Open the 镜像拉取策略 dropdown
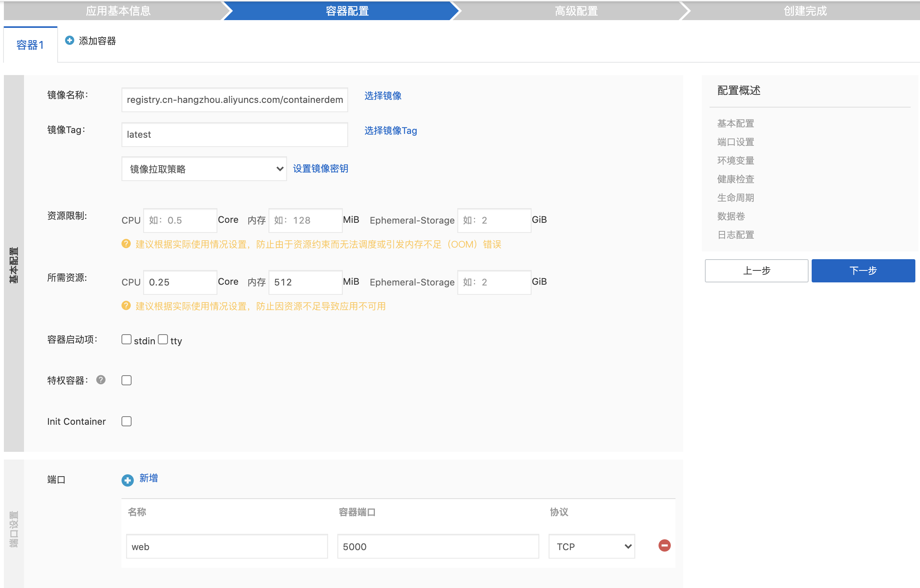Image resolution: width=920 pixels, height=588 pixels. (x=204, y=169)
